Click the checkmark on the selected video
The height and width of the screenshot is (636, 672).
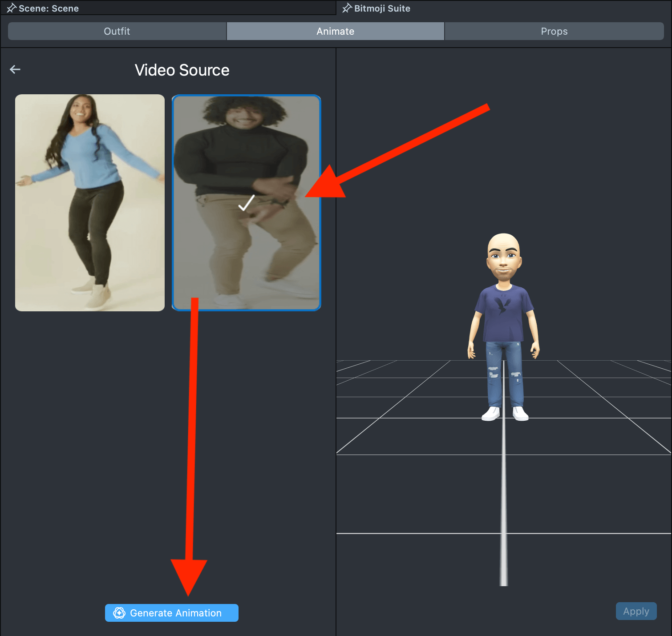pos(246,203)
